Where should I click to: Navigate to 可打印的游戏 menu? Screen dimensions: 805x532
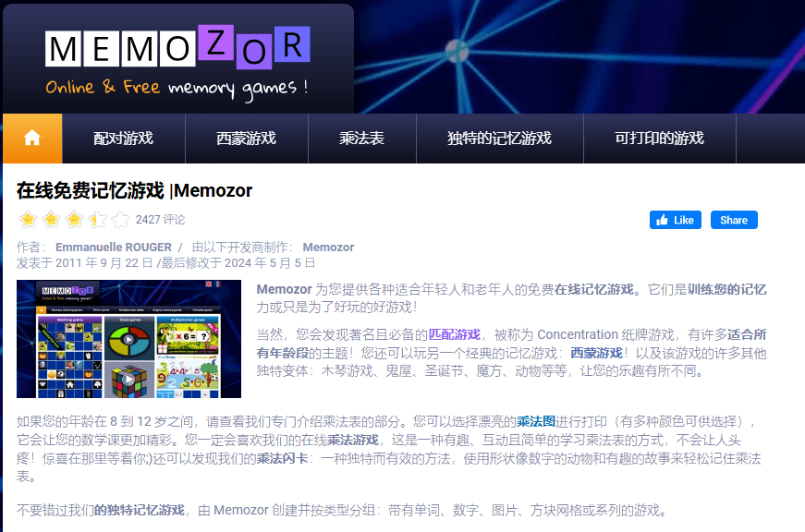[x=659, y=139]
